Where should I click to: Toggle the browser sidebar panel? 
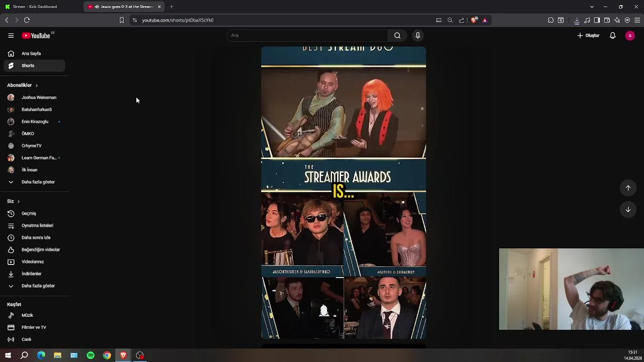tap(597, 20)
